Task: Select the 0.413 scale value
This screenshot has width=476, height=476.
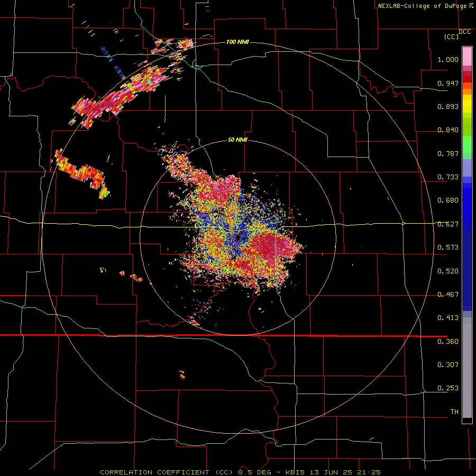Action: point(448,318)
